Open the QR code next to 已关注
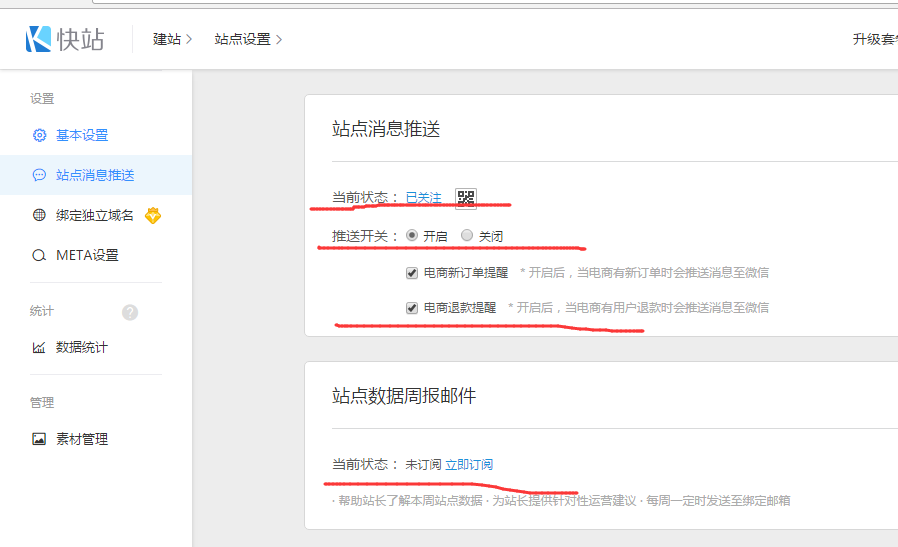Viewport: 898px width, 547px height. 465,198
